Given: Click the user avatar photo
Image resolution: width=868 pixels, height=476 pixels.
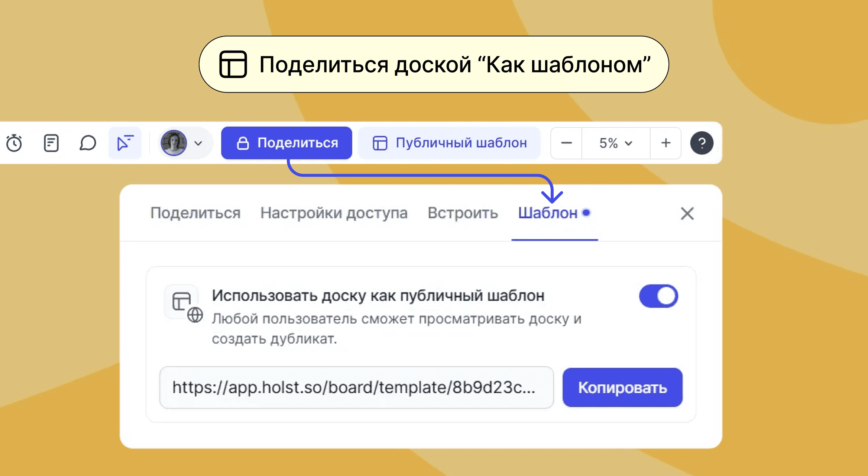Looking at the screenshot, I should [x=174, y=143].
